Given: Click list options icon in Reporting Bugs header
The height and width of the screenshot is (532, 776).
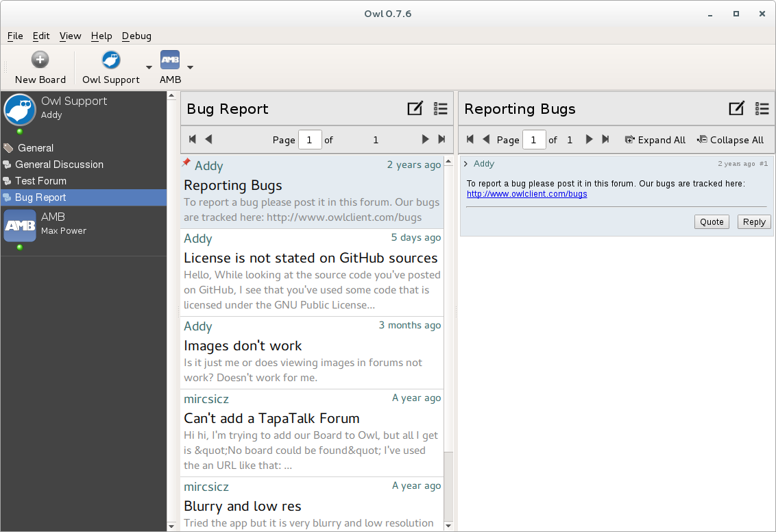Looking at the screenshot, I should click(x=762, y=108).
